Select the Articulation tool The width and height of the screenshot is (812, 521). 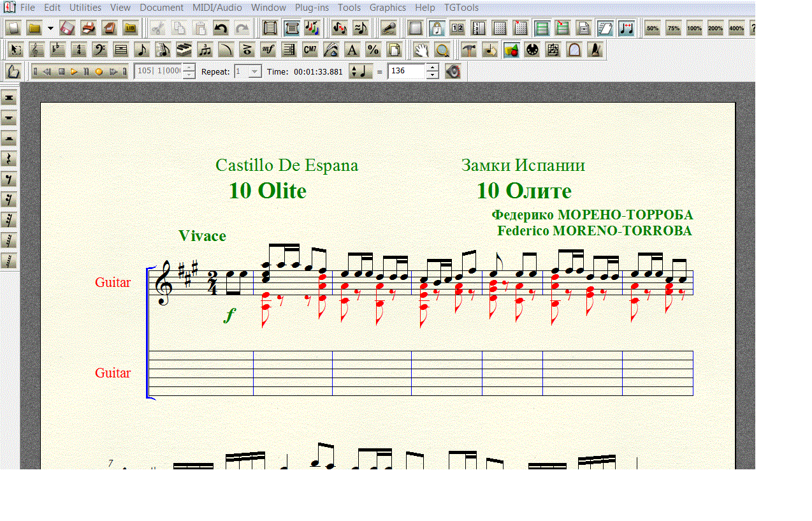click(x=247, y=50)
